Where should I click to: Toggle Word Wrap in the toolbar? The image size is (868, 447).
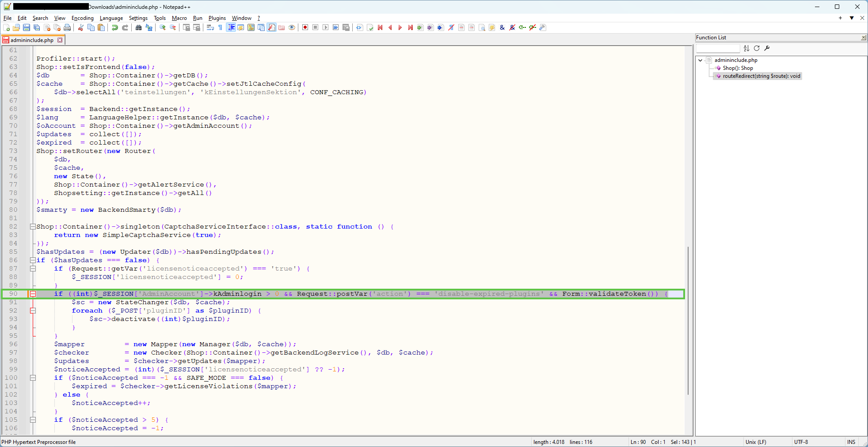pyautogui.click(x=210, y=27)
